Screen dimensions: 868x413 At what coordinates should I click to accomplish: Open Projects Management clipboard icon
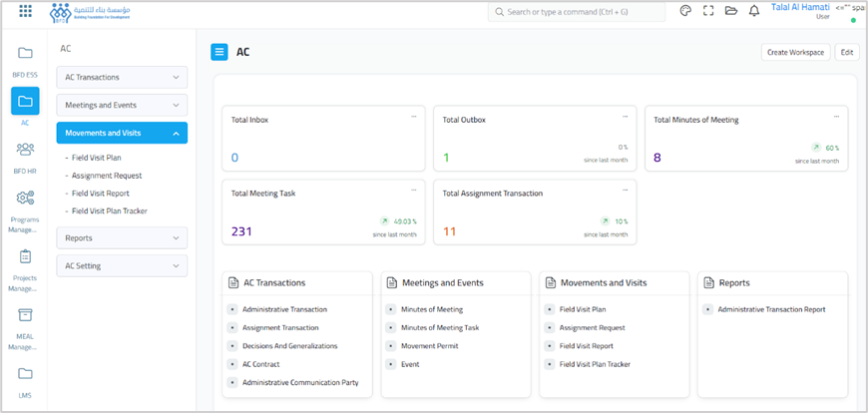pyautogui.click(x=25, y=257)
